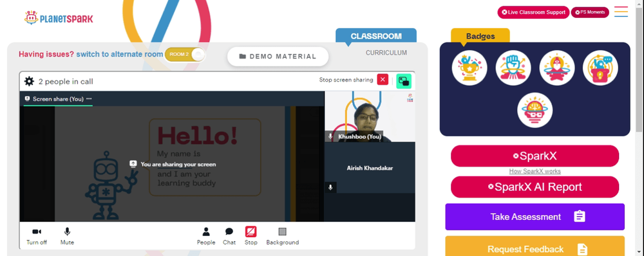Viewport: 644px width, 256px height.
Task: Open the People panel
Action: [206, 236]
